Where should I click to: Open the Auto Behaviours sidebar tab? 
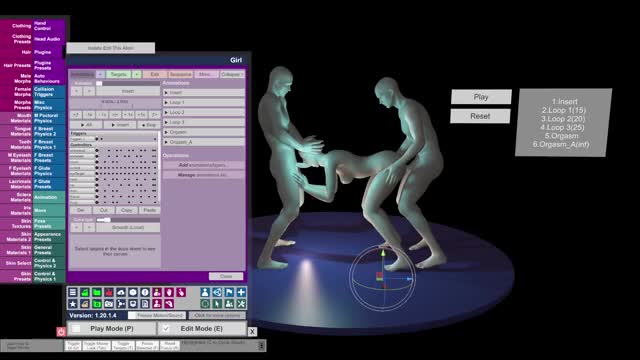(x=49, y=78)
